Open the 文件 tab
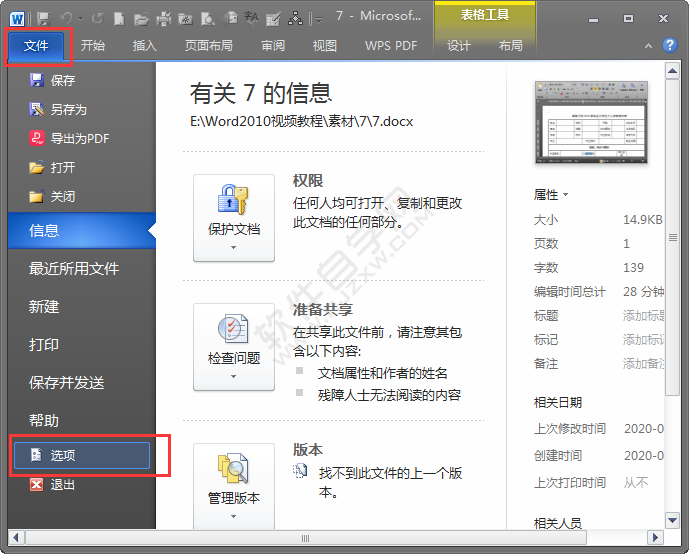The height and width of the screenshot is (554, 689). [36, 45]
